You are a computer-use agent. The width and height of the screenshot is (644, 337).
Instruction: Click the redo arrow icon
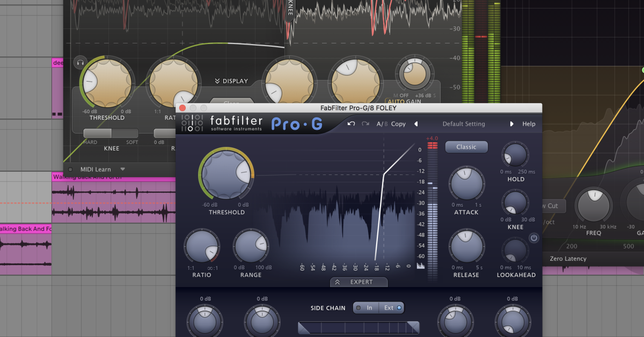coord(365,124)
